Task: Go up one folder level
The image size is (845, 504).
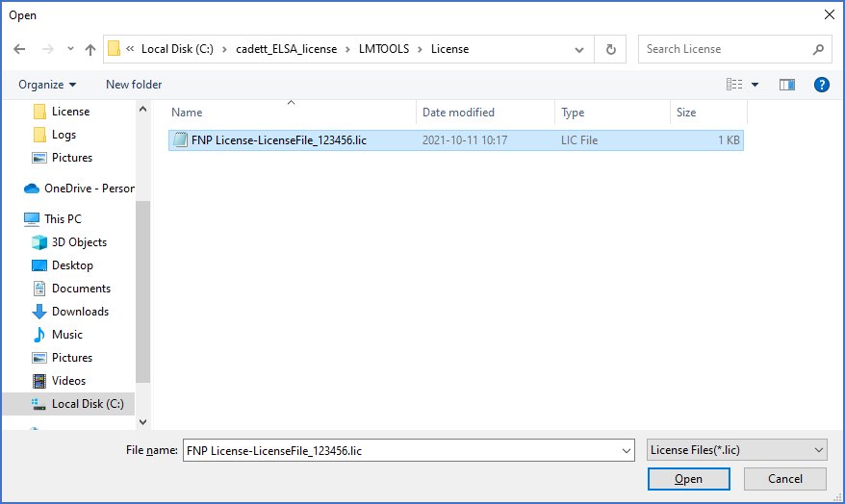Action: 90,50
